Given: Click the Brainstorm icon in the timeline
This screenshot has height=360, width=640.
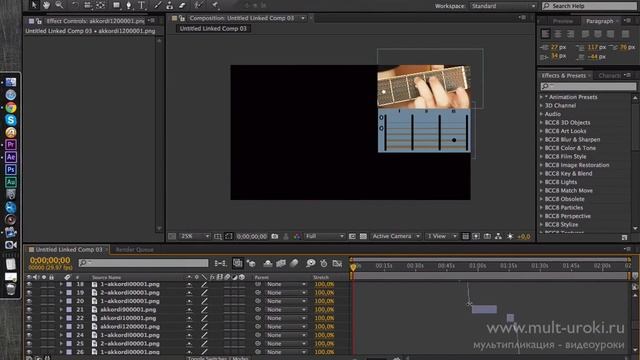Looking at the screenshot, I should pos(311,263).
